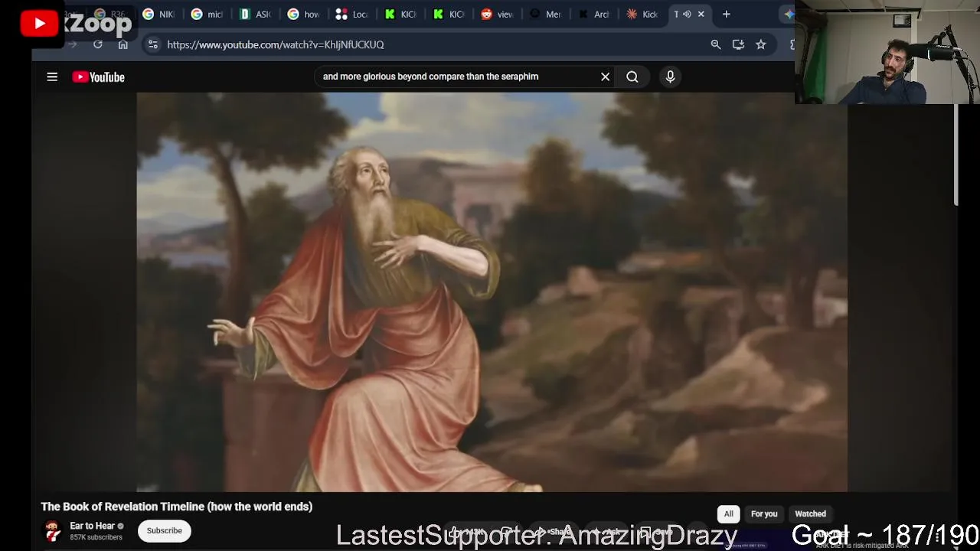Switch to the 'how' Google tab

303,14
